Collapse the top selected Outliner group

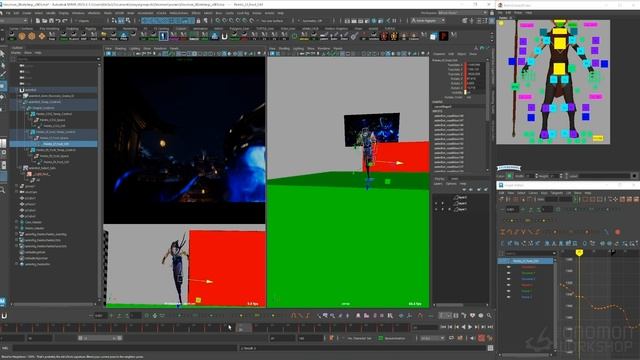point(17,90)
